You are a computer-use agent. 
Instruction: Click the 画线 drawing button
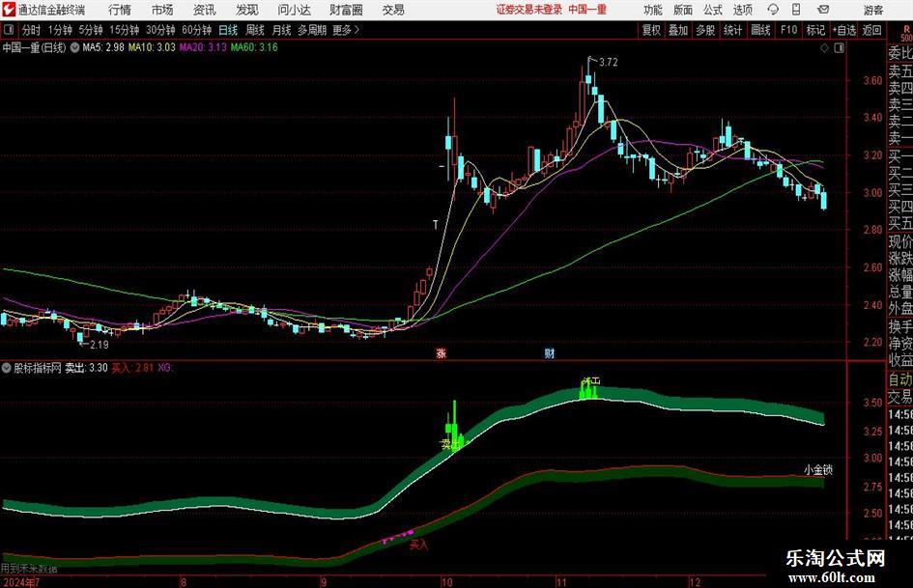point(760,30)
